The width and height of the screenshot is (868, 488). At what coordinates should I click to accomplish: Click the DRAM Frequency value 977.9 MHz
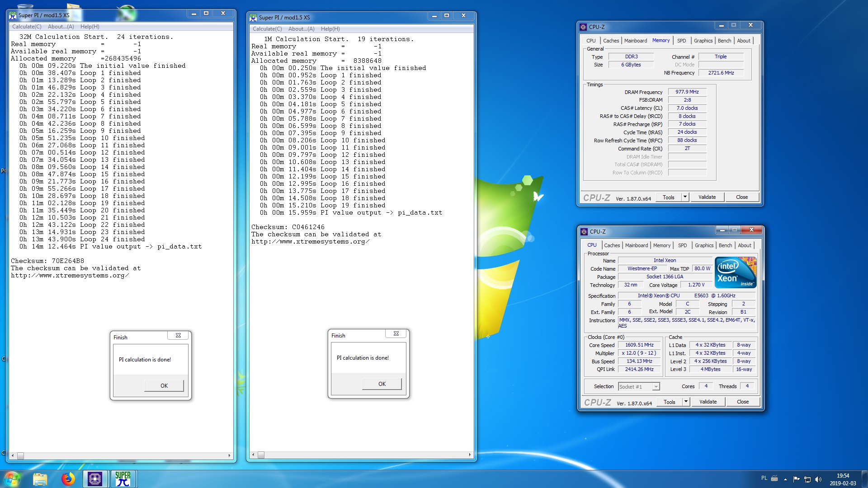[687, 92]
